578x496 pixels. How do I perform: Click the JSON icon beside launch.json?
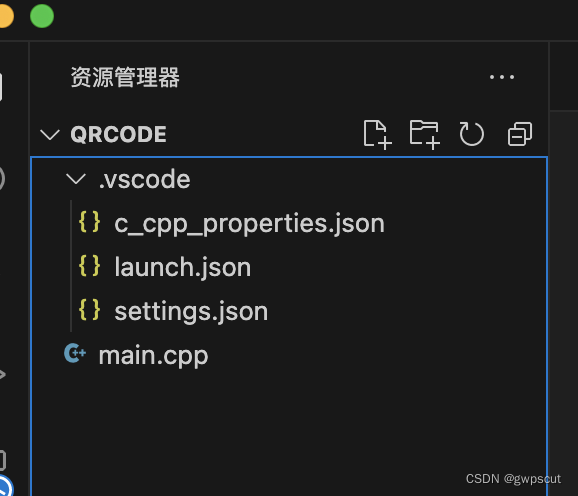90,266
